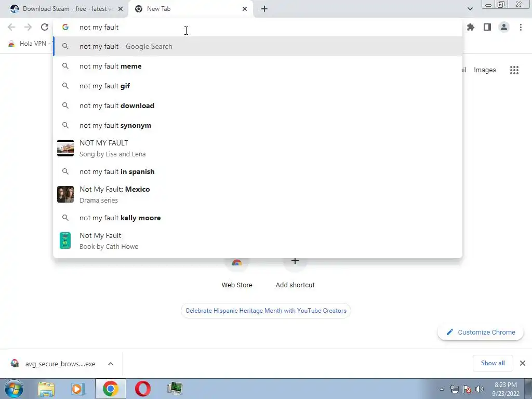Open the Extensions puzzle icon

point(471,27)
